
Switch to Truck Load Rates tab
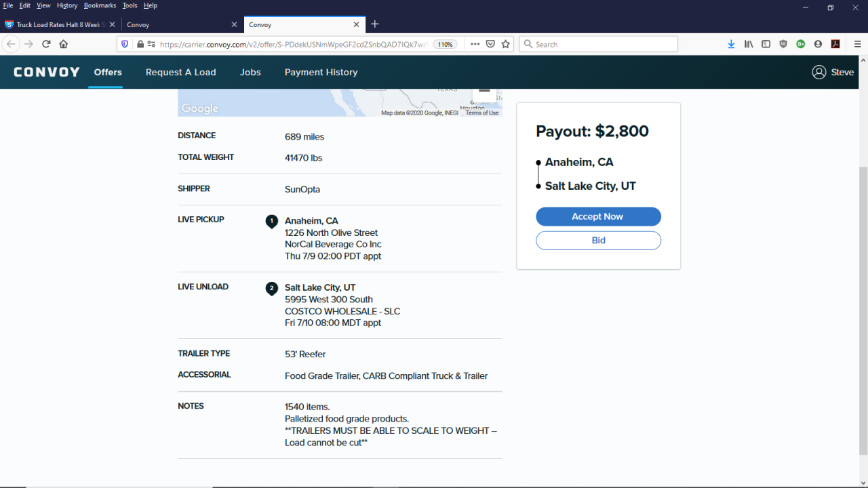tap(60, 24)
